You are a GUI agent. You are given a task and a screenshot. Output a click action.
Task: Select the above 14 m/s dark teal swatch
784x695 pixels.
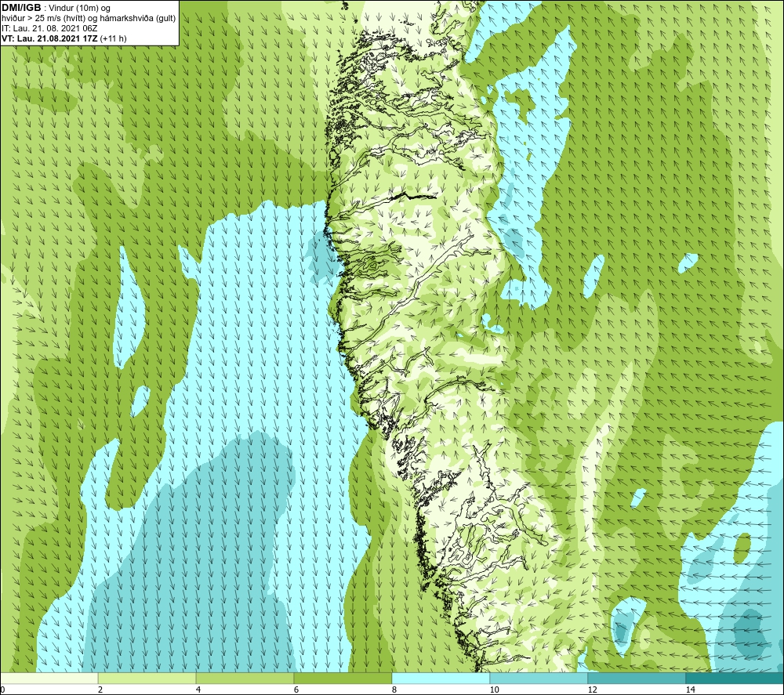coord(735,678)
